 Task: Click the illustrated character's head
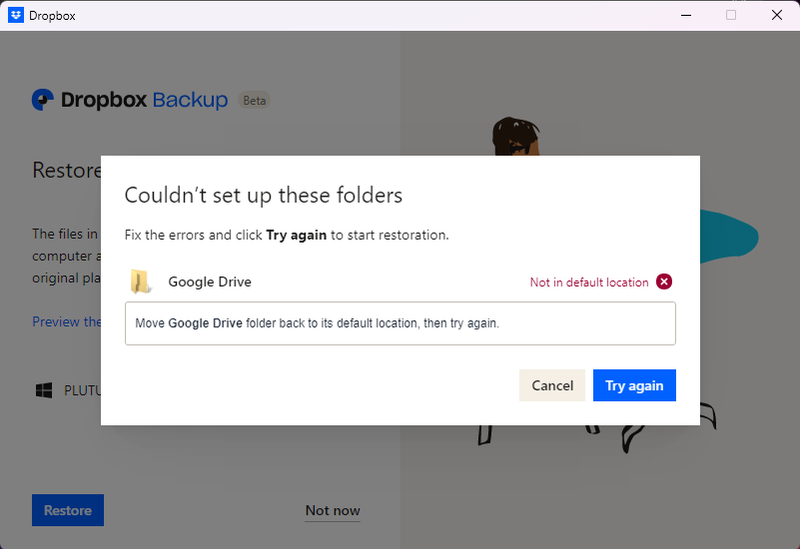tap(514, 140)
